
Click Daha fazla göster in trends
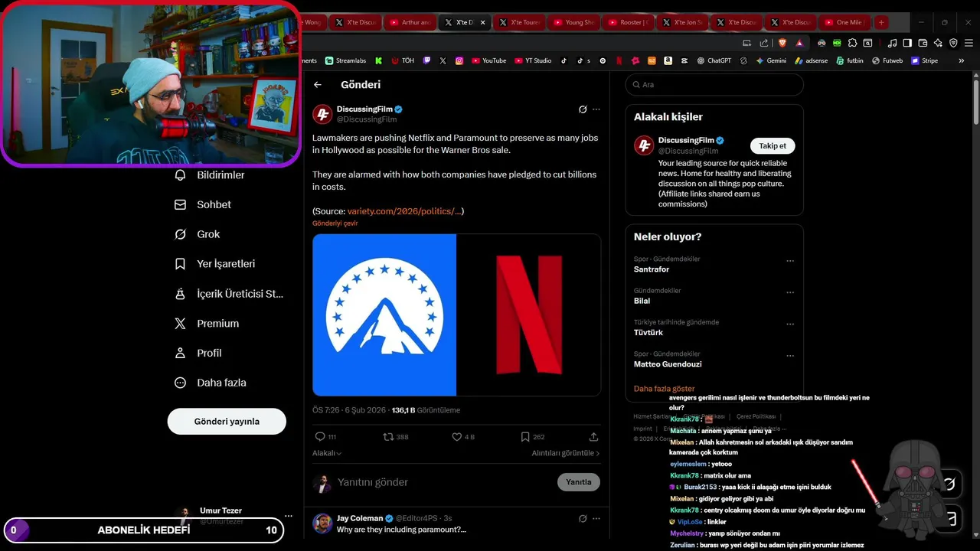point(665,389)
